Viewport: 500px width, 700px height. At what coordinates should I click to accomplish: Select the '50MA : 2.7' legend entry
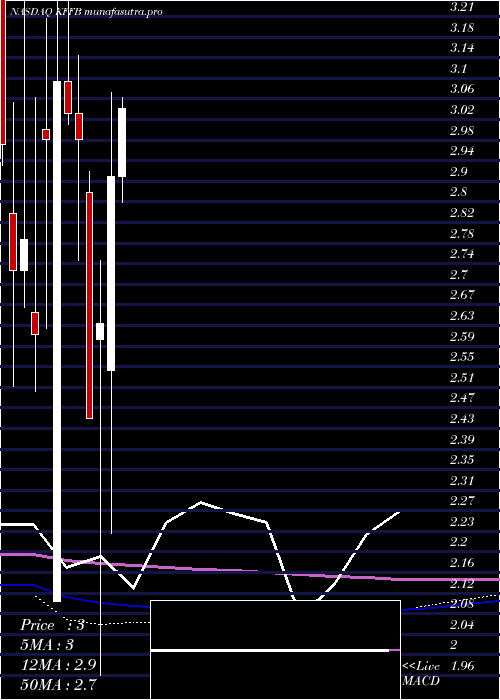[59, 684]
